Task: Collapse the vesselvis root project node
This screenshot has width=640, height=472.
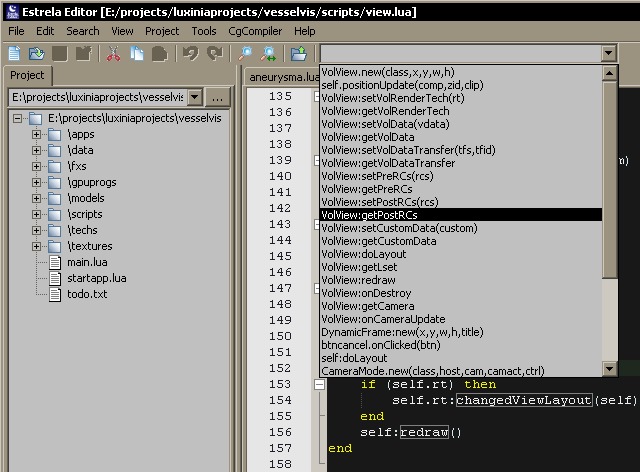Action: click(x=18, y=118)
